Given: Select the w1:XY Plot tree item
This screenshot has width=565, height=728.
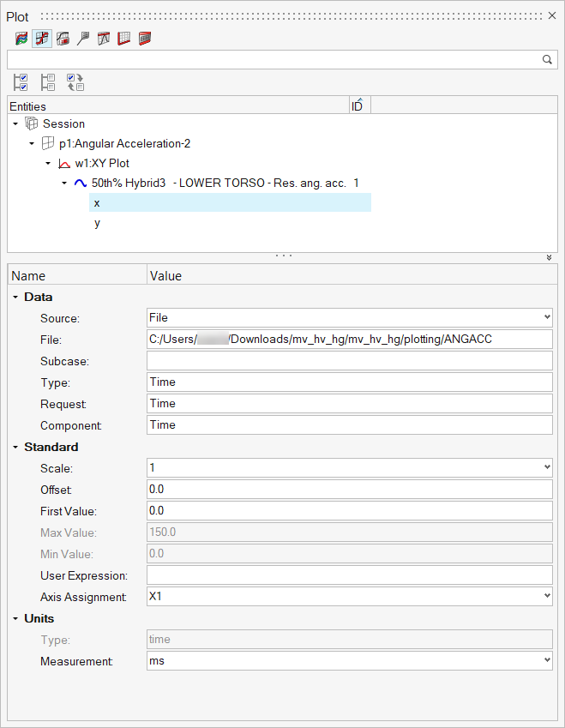Looking at the screenshot, I should (102, 163).
